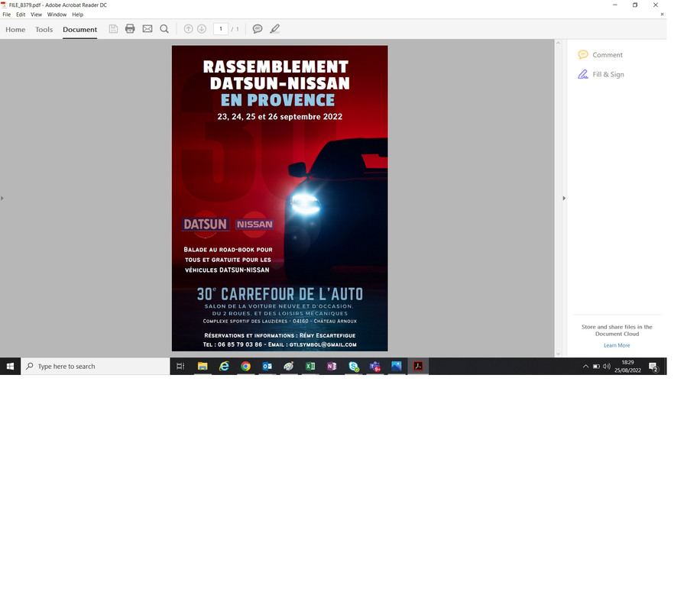Viewport: 700px width, 611px height.
Task: Open the Find text magnifier icon
Action: (x=164, y=29)
